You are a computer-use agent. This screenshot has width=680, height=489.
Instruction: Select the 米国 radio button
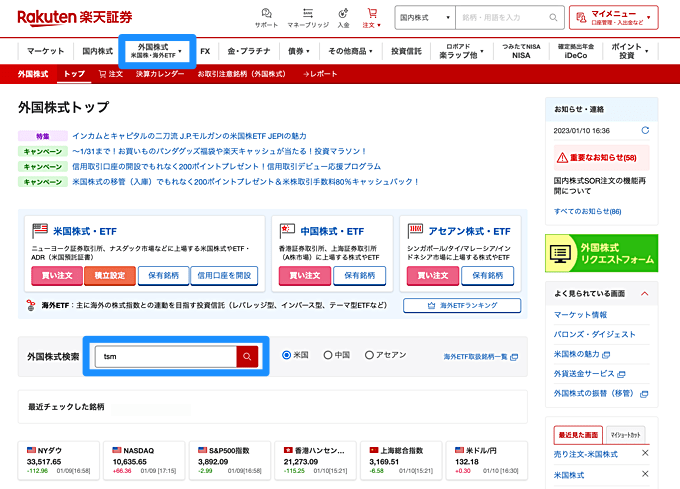[x=286, y=355]
